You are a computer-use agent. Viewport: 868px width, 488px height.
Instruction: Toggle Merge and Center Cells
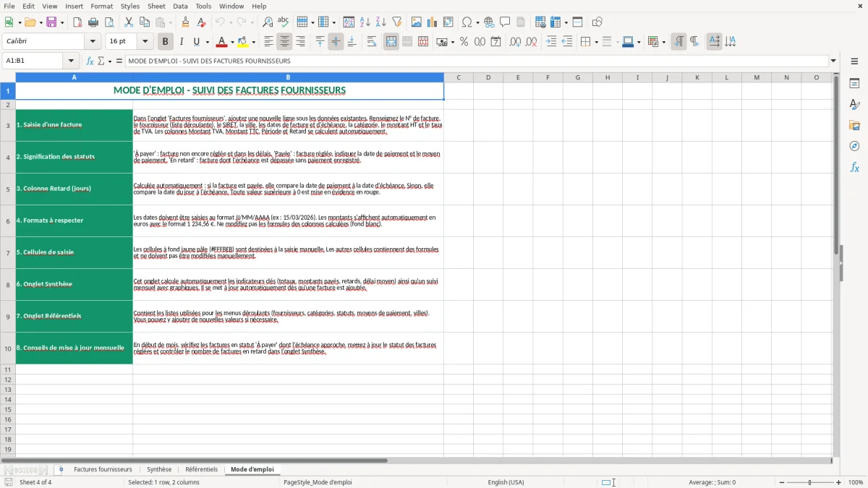[x=391, y=42]
